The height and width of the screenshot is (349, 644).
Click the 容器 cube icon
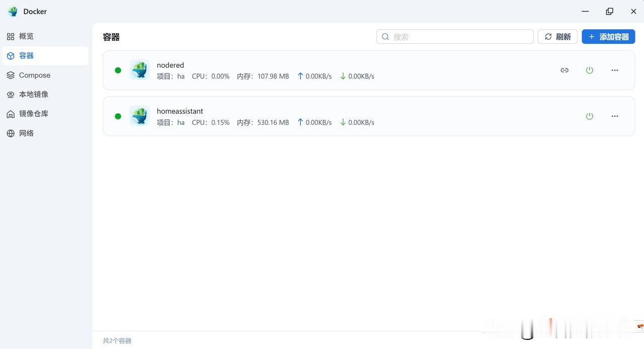click(x=11, y=56)
